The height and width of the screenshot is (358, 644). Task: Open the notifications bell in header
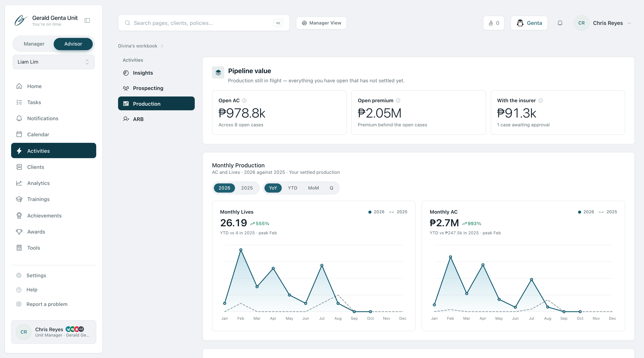[560, 23]
